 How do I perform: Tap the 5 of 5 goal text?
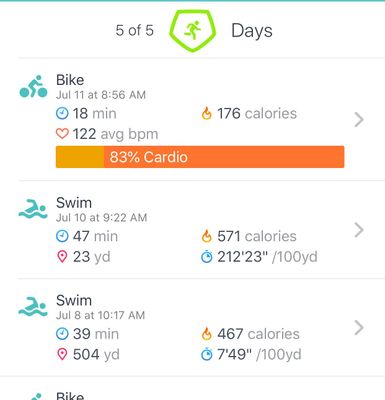point(134,30)
